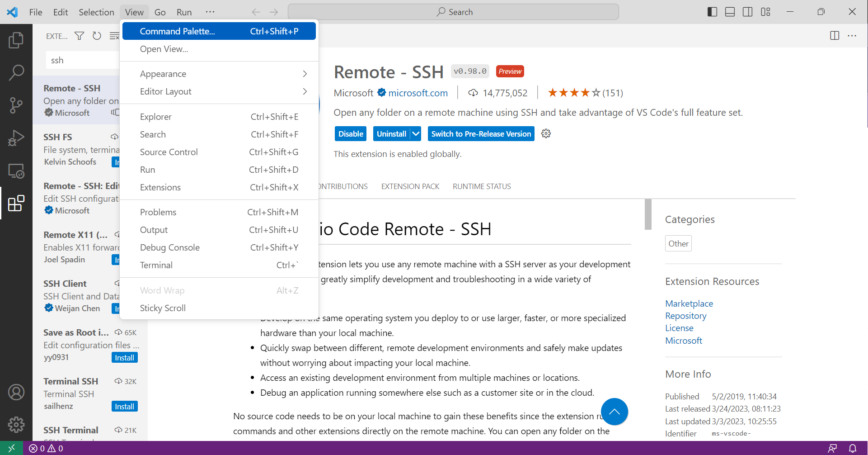This screenshot has height=455, width=868.
Task: Choose Debug Console in View menu
Action: click(x=219, y=247)
